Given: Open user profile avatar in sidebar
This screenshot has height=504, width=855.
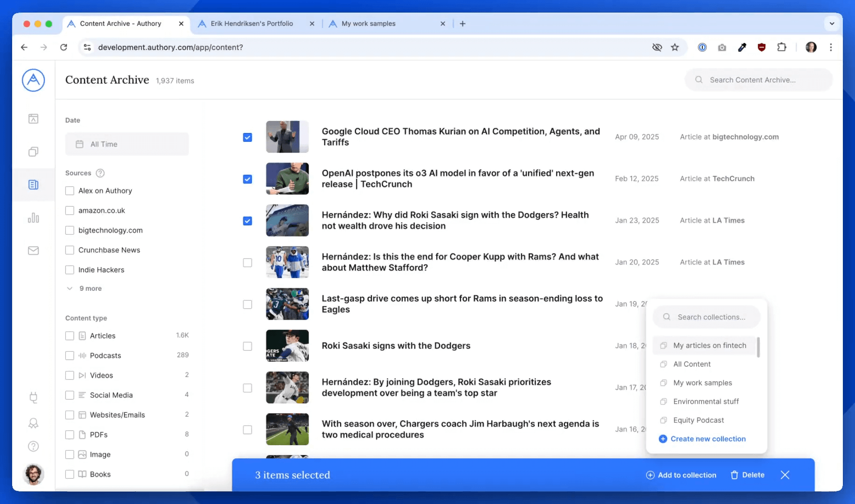Looking at the screenshot, I should [x=33, y=474].
